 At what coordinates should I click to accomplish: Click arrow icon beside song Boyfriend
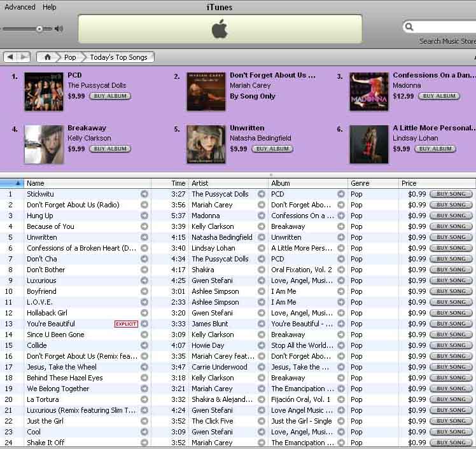click(144, 291)
